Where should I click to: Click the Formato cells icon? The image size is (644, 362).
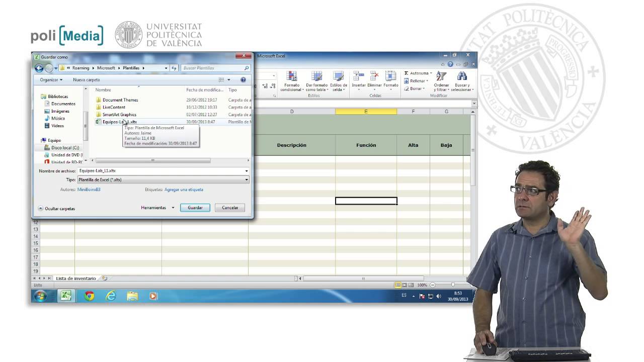click(x=390, y=76)
